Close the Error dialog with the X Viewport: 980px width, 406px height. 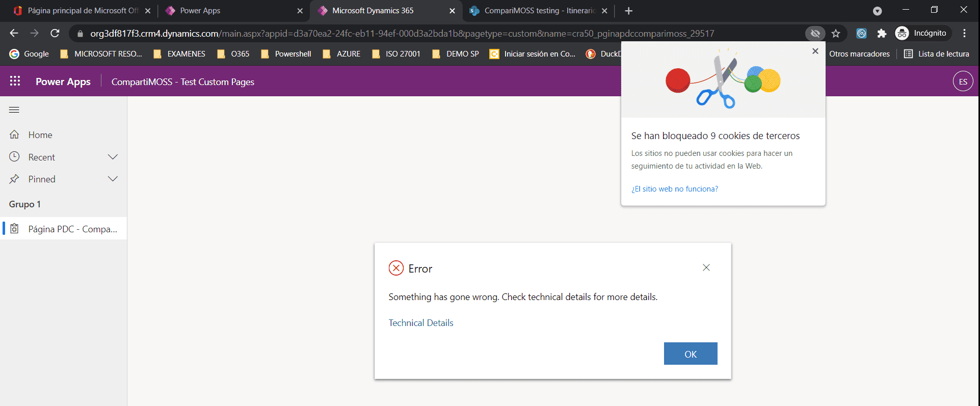coord(706,267)
